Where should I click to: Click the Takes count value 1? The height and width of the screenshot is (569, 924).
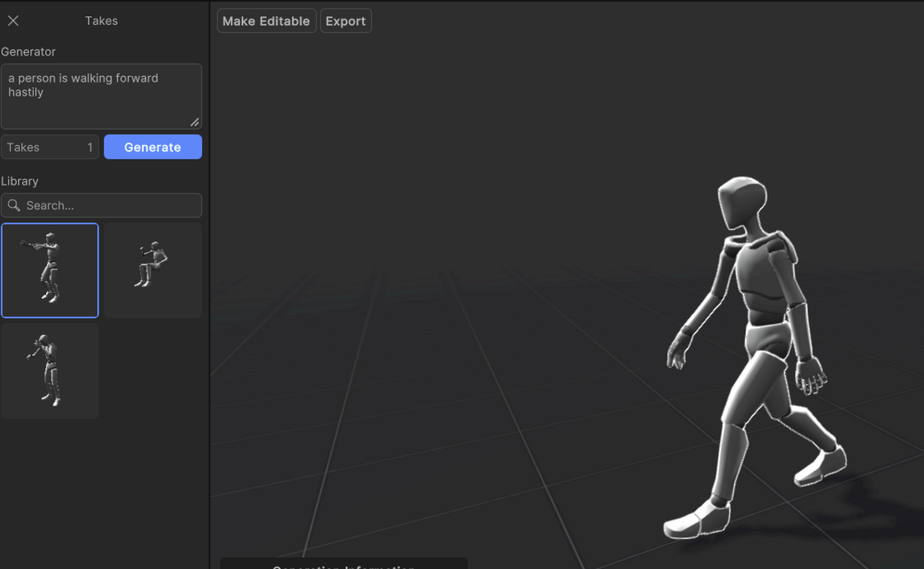tap(90, 148)
